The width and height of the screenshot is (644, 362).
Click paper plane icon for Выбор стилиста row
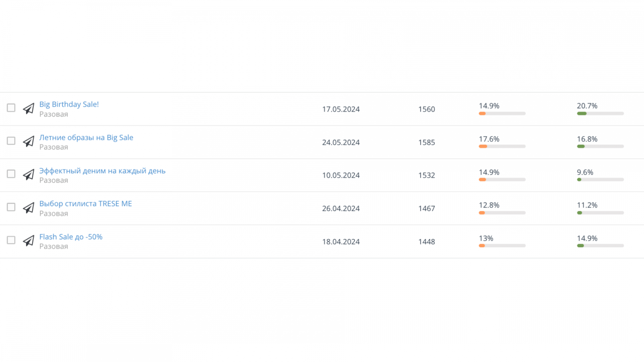[29, 208]
